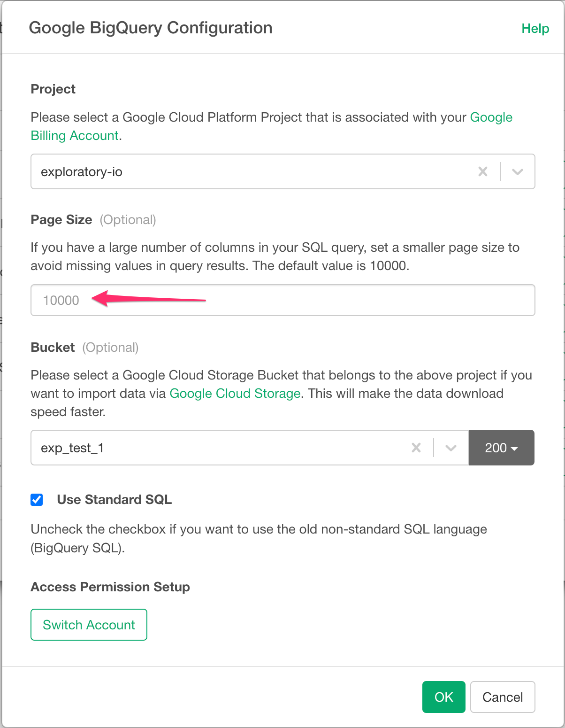Open the Bucket dropdown chevron

pyautogui.click(x=451, y=448)
